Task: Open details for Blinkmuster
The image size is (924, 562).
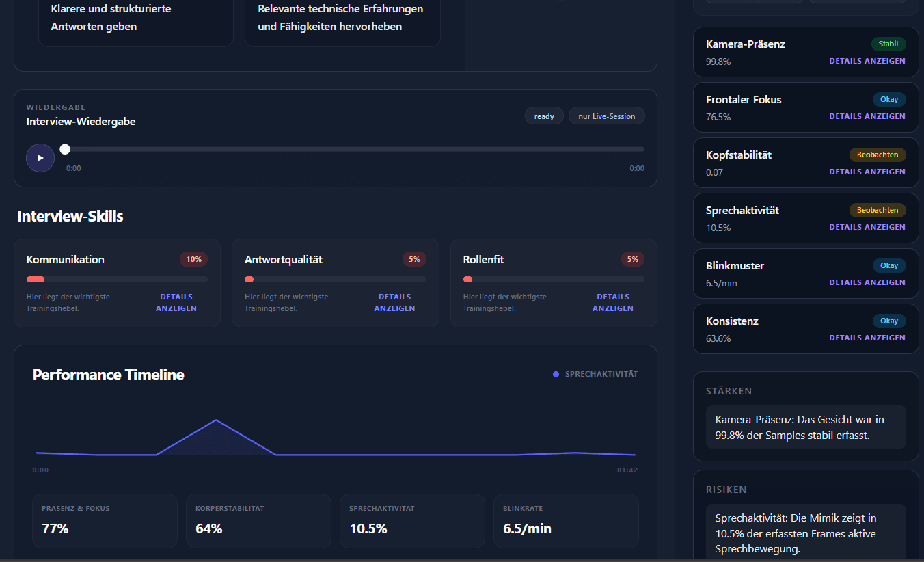Action: [867, 282]
